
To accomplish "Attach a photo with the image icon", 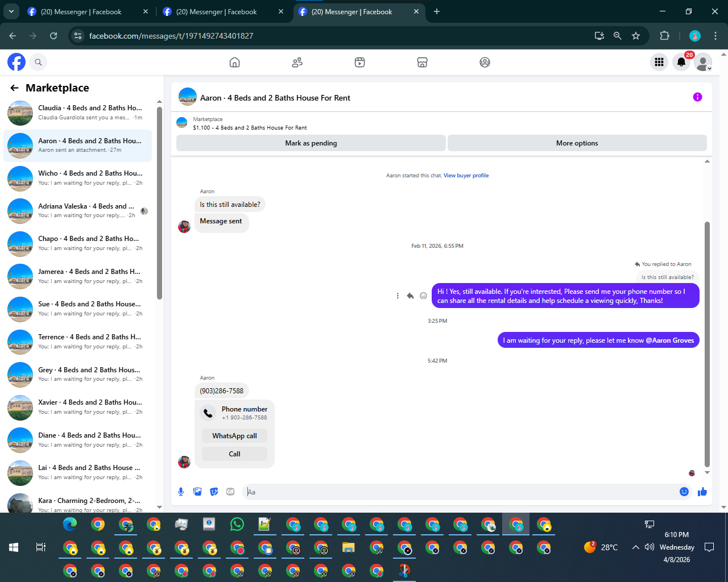I will click(x=197, y=492).
